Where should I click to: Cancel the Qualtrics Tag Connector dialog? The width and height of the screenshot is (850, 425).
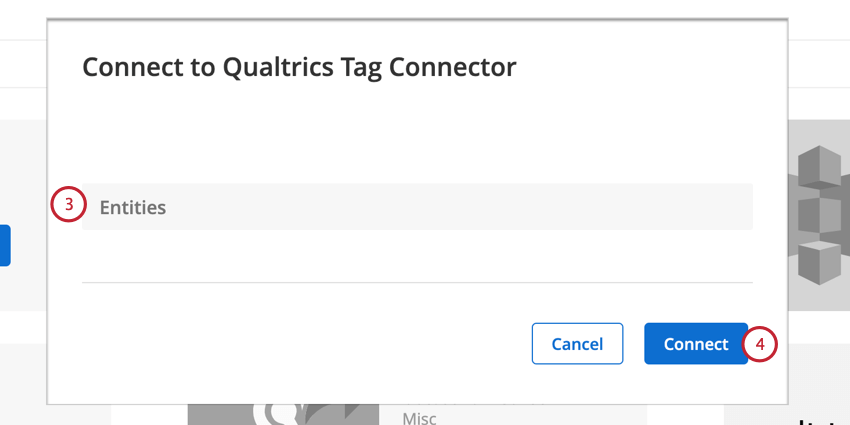pyautogui.click(x=577, y=344)
